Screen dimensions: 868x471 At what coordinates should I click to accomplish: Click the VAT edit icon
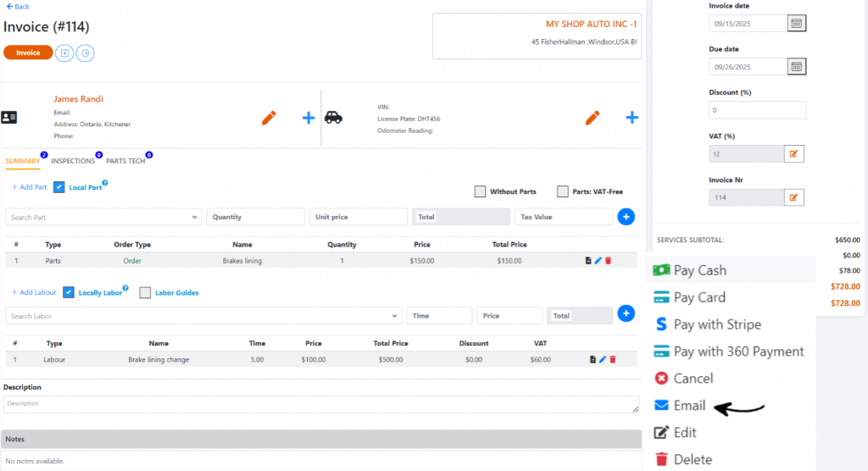(793, 153)
